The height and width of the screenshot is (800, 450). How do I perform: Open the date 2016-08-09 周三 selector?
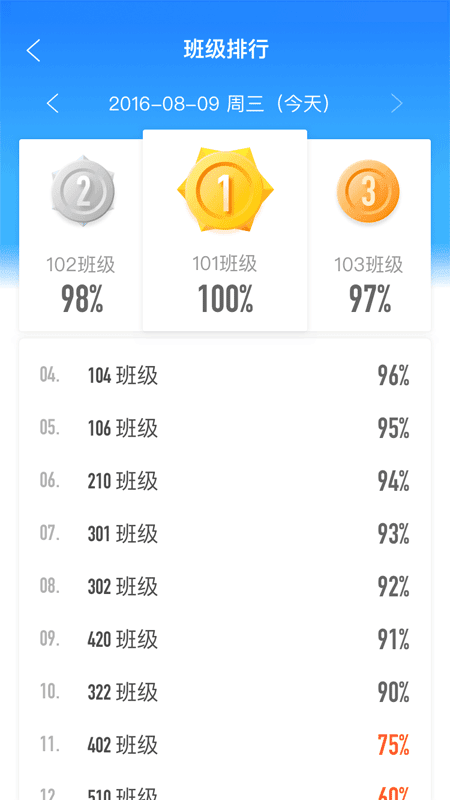[x=219, y=104]
